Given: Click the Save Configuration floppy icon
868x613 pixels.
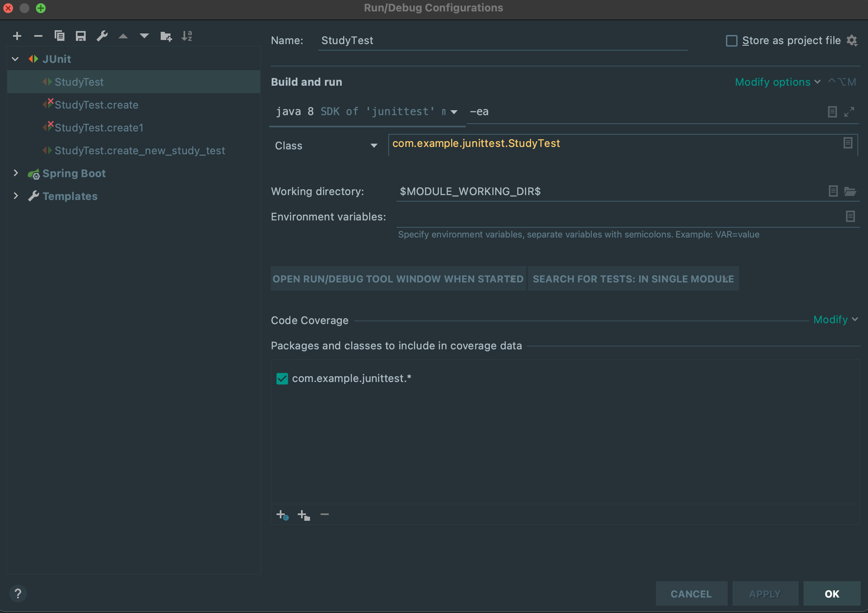Looking at the screenshot, I should point(81,36).
